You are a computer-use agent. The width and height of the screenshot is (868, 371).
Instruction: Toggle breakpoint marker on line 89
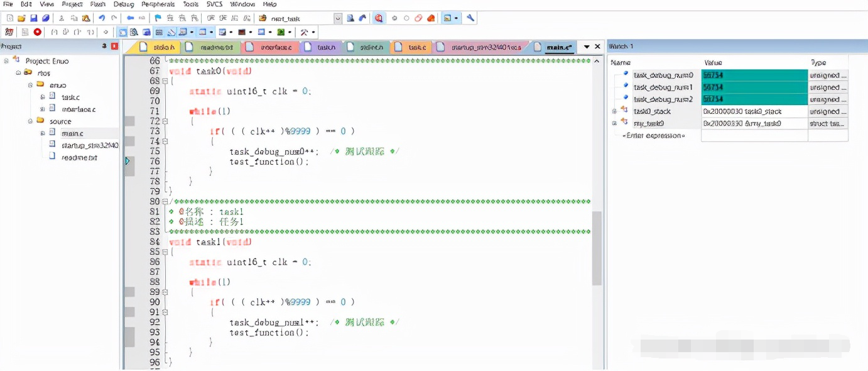129,292
